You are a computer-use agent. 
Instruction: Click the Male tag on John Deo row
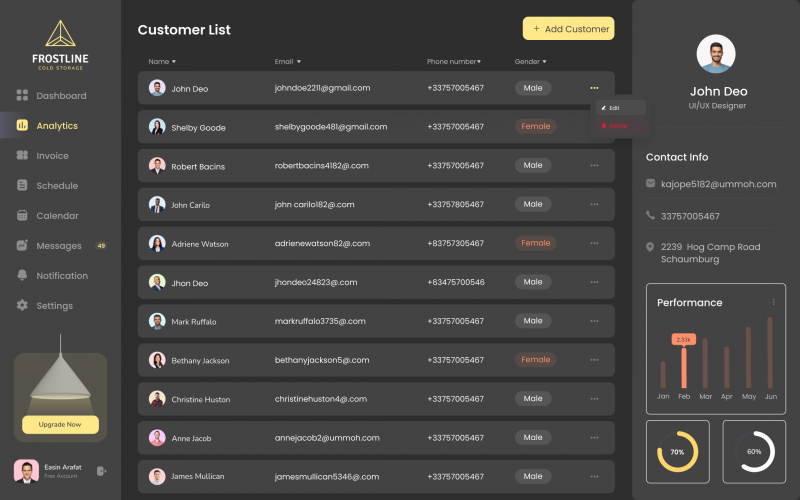coord(533,88)
